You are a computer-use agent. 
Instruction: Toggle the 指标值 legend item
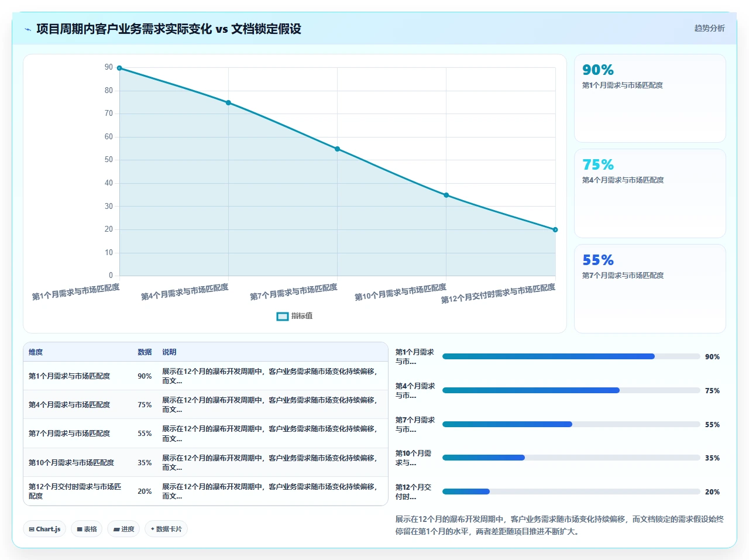[x=294, y=316]
